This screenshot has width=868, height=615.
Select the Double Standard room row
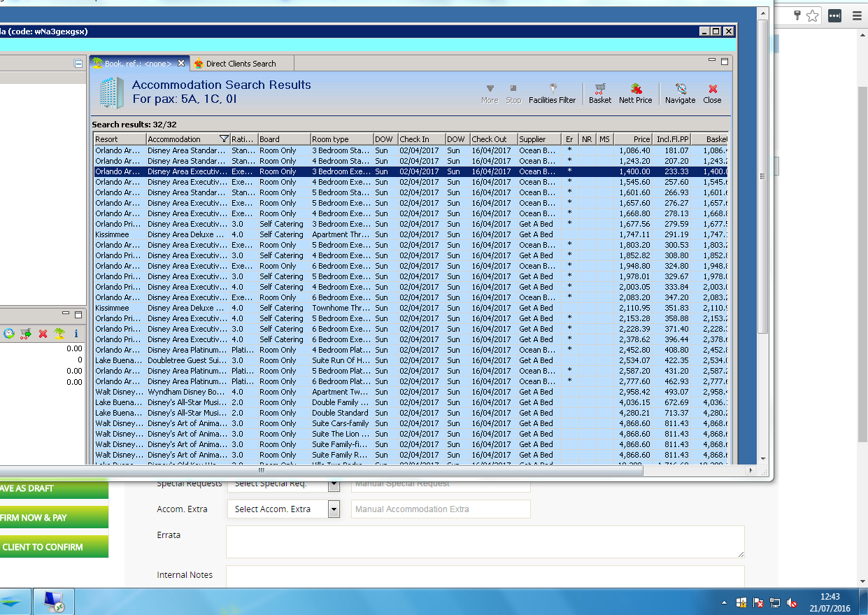click(x=411, y=413)
